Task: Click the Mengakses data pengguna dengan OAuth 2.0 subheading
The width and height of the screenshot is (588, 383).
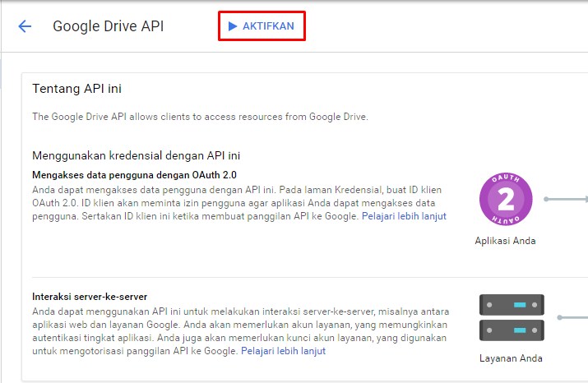Action: pos(134,175)
